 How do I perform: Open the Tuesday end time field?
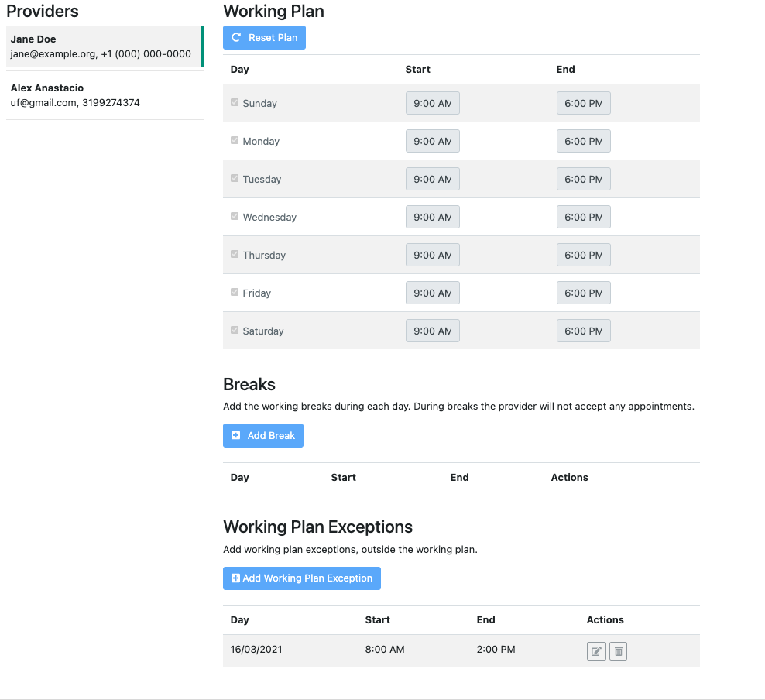[x=584, y=179]
